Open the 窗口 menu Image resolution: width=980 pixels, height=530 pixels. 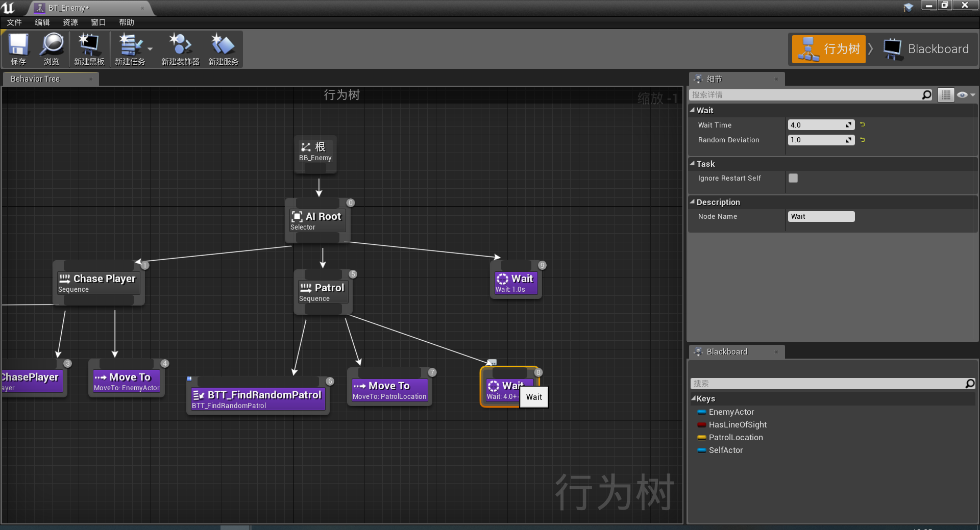point(98,22)
